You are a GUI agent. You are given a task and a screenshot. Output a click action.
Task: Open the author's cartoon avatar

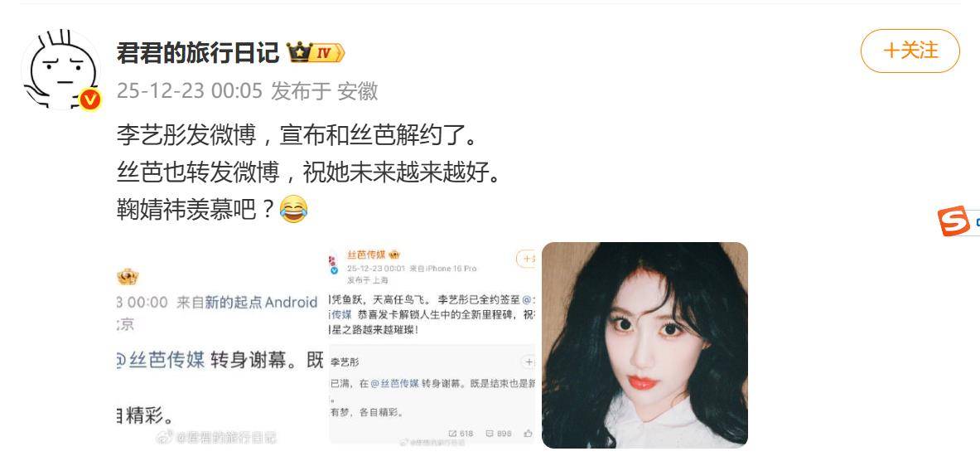(60, 70)
